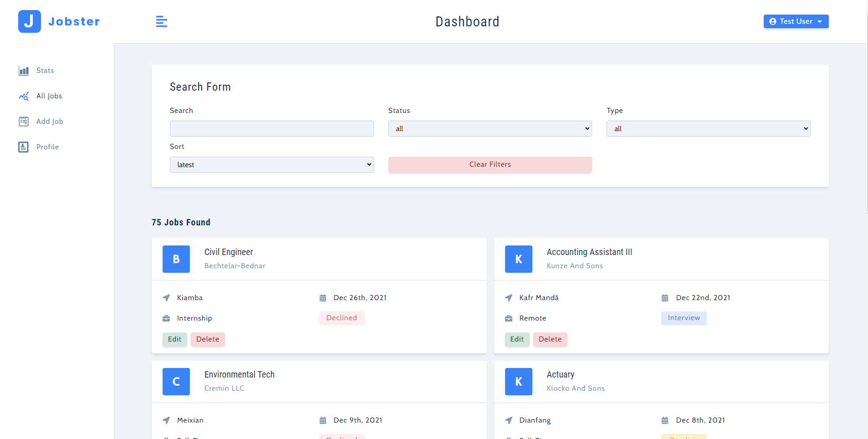Expand the Sort dropdown set to latest

[x=271, y=165]
